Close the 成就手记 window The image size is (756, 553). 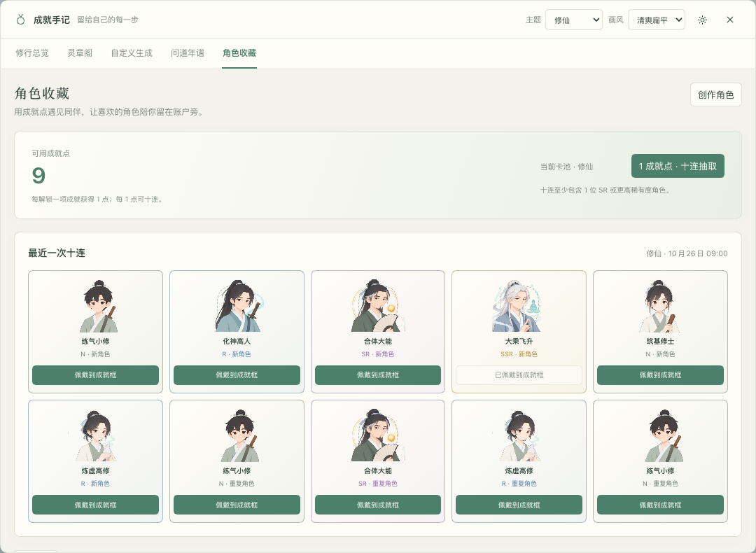pos(730,20)
